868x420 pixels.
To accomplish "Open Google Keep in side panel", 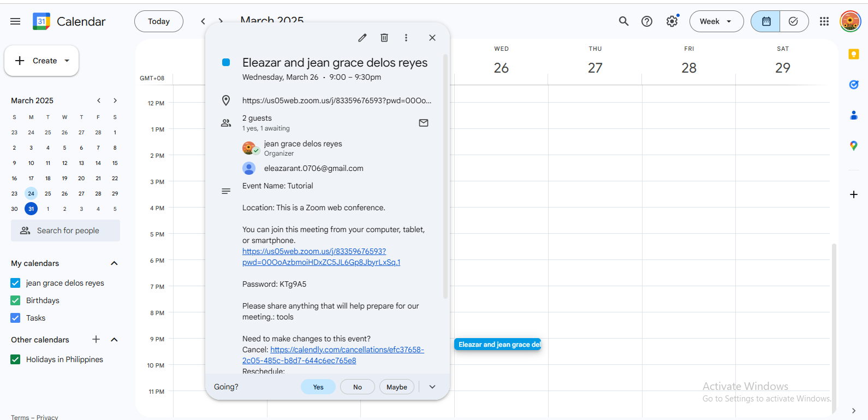I will pyautogui.click(x=854, y=54).
